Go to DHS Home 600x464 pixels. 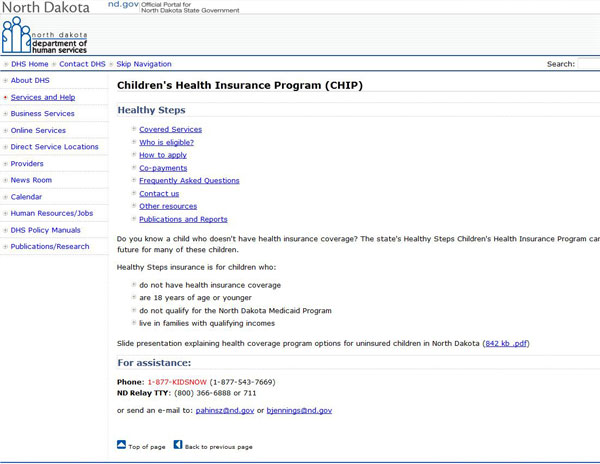pos(29,64)
